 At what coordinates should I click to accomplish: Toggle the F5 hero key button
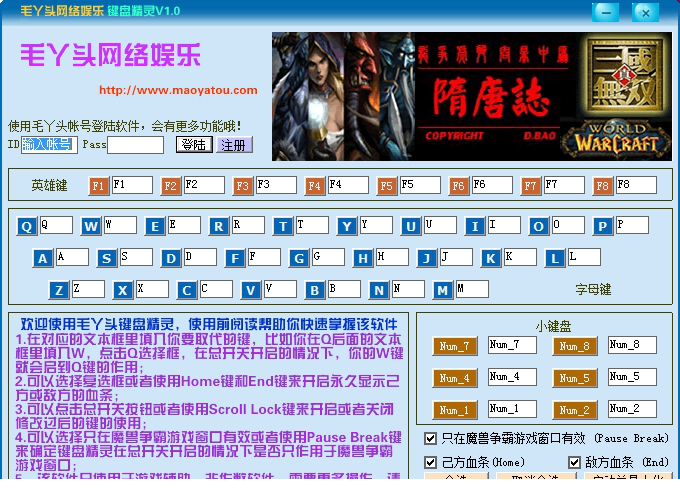[x=386, y=186]
